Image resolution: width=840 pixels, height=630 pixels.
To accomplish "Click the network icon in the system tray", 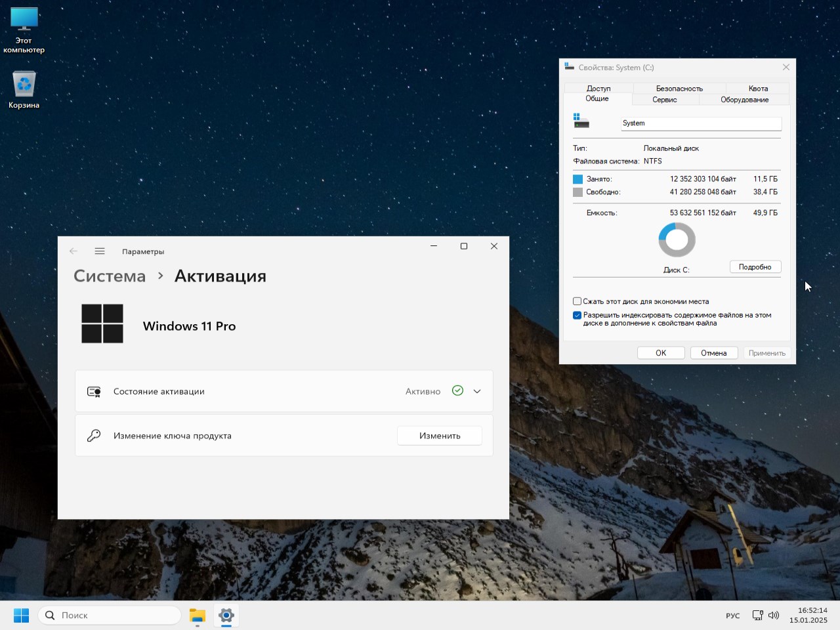I will 757,616.
